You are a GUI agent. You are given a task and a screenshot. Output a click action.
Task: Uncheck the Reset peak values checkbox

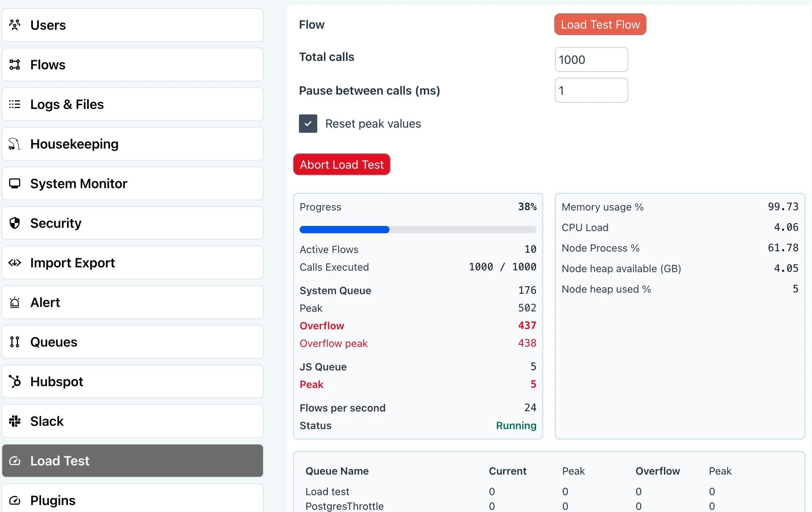pyautogui.click(x=308, y=124)
